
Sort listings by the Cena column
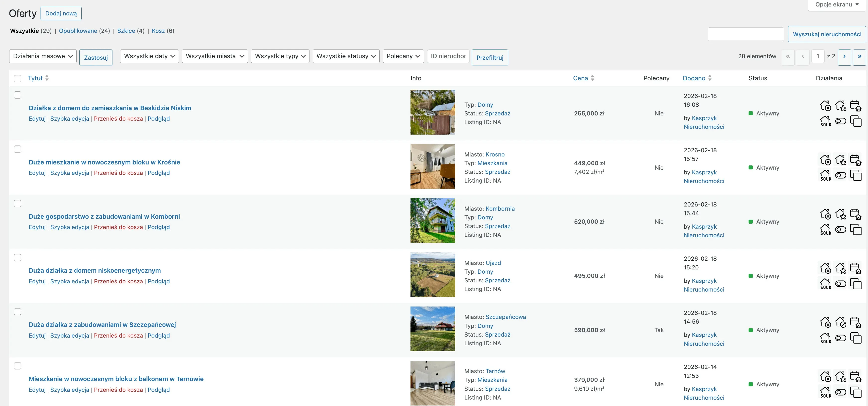(580, 78)
